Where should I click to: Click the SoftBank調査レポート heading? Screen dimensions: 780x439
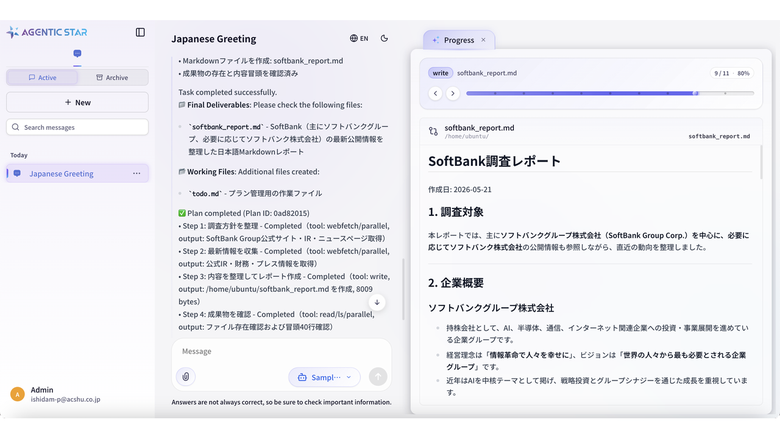click(494, 161)
